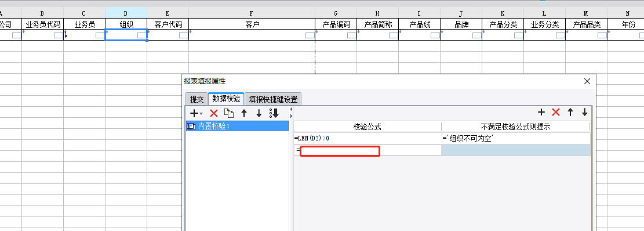644x231 pixels.
Task: Close the 报表填报属性 dialog
Action: tap(587, 81)
